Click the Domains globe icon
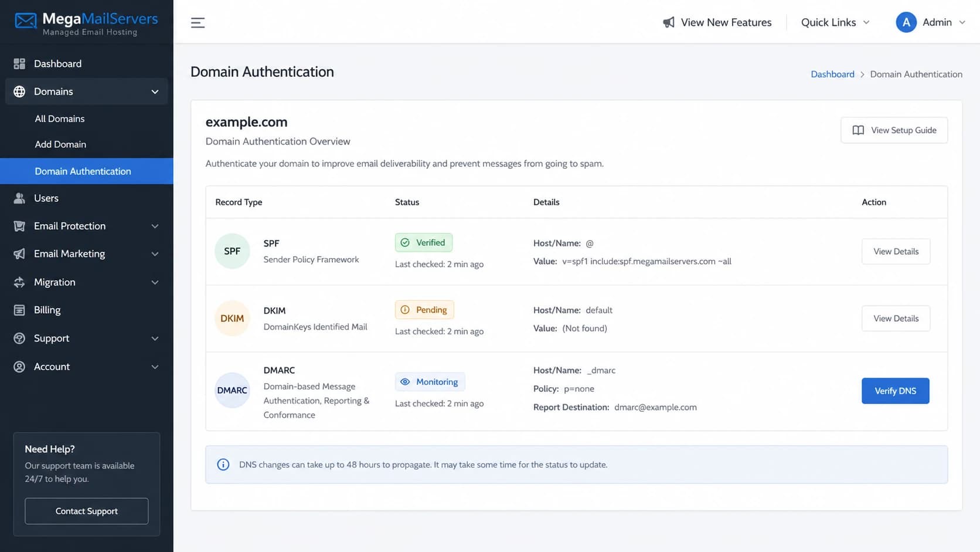The width and height of the screenshot is (980, 552). 19,92
